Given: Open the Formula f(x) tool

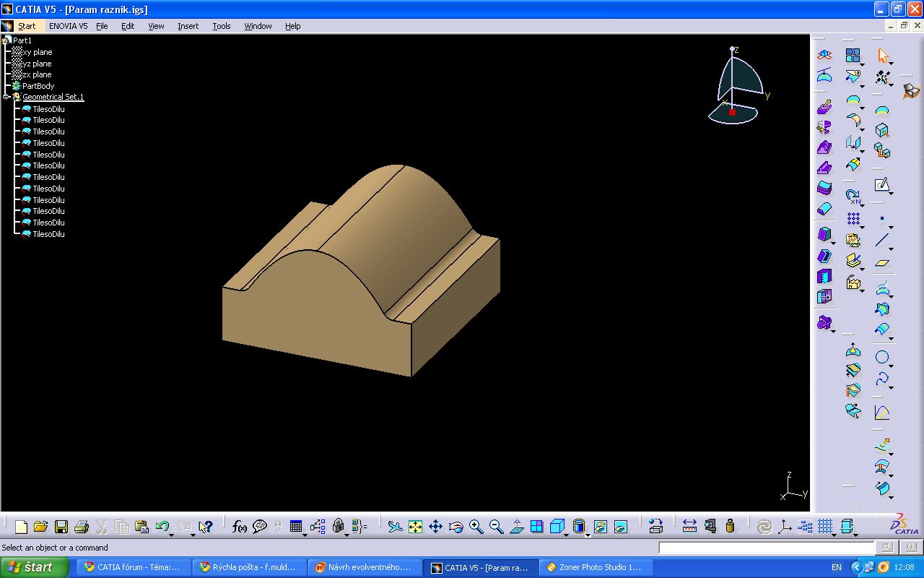Looking at the screenshot, I should pyautogui.click(x=240, y=527).
